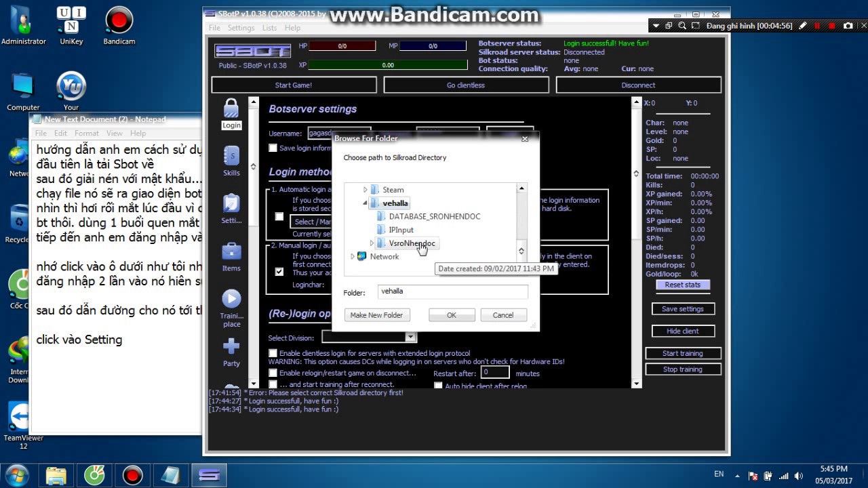Open the Party section in SBot sidebar
868x488 pixels.
click(231, 352)
